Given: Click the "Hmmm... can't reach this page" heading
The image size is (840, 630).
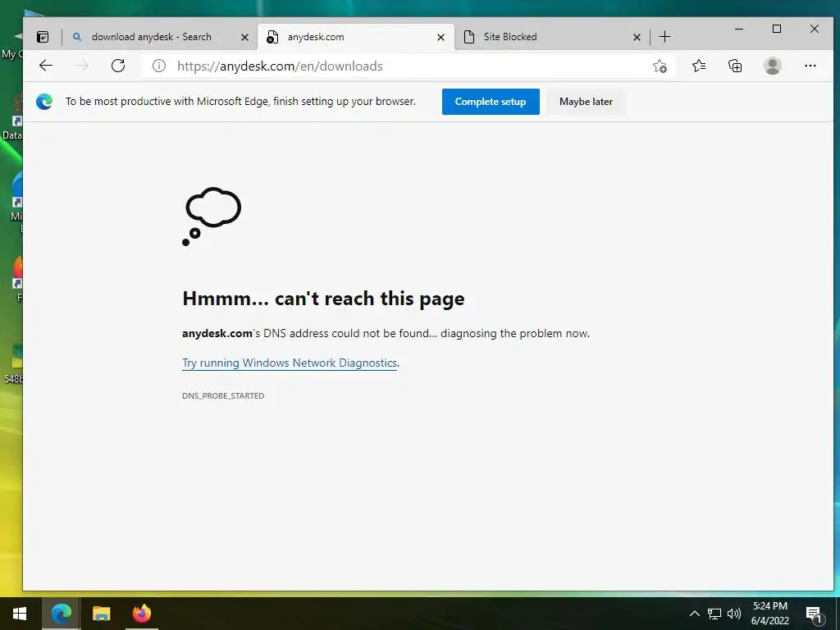Looking at the screenshot, I should point(323,299).
